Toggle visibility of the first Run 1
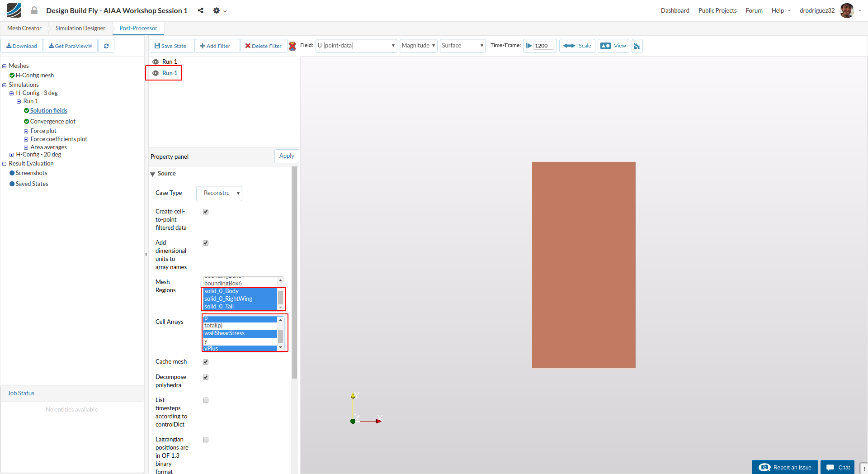This screenshot has height=474, width=868. click(x=156, y=62)
